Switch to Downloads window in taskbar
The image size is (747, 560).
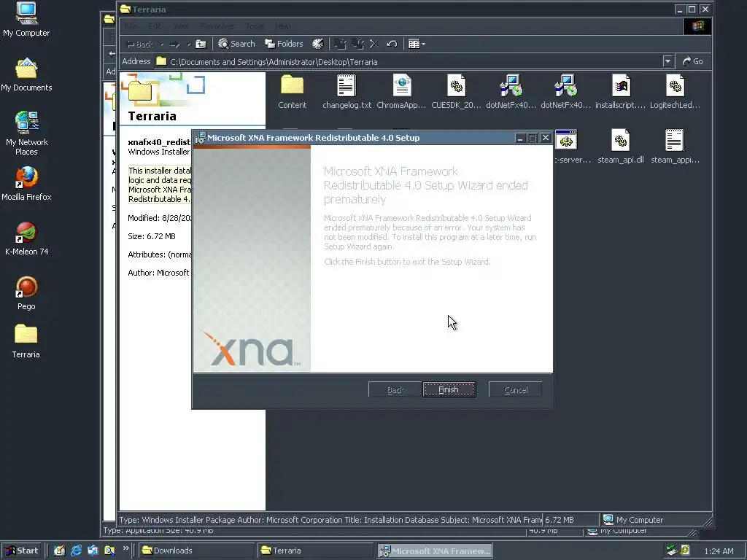click(x=196, y=551)
